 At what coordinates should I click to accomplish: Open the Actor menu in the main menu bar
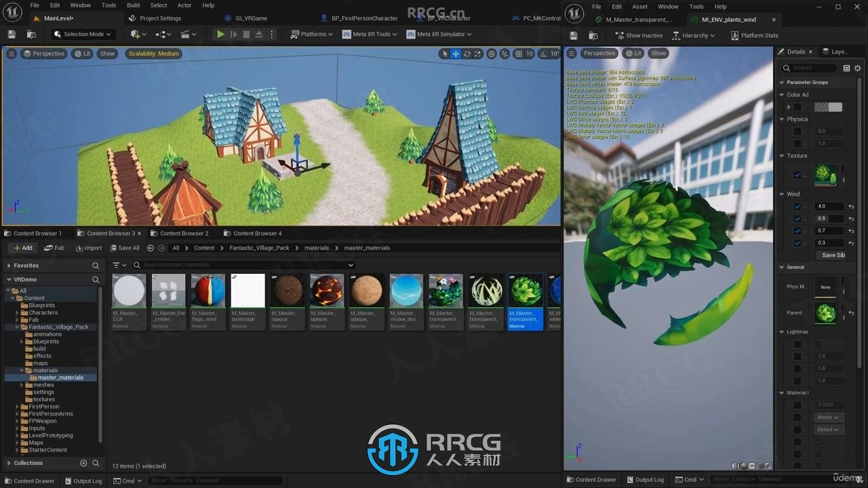[184, 5]
